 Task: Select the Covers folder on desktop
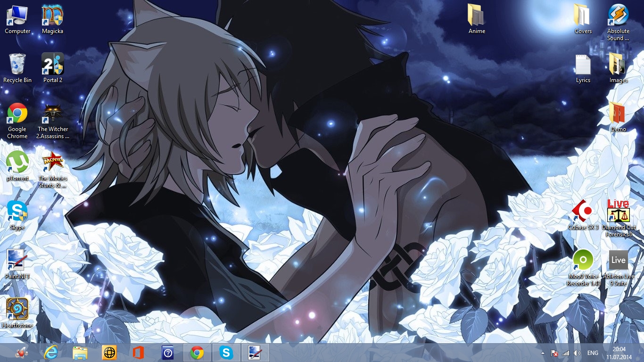(x=583, y=20)
